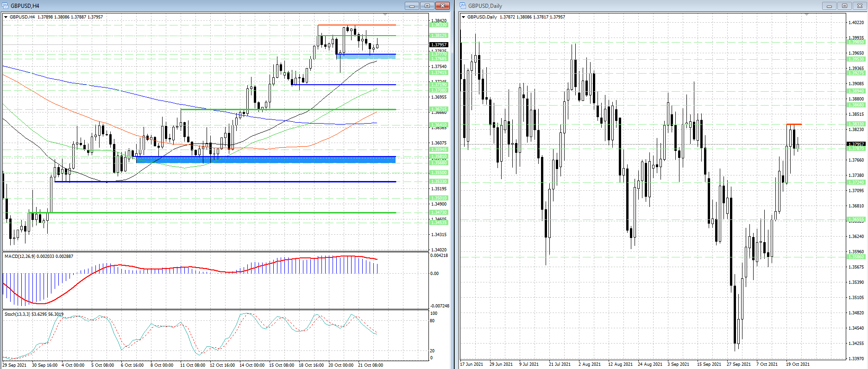The height and width of the screenshot is (369, 868).
Task: Click current price 1.37957 label on H4 scale
Action: point(439,45)
